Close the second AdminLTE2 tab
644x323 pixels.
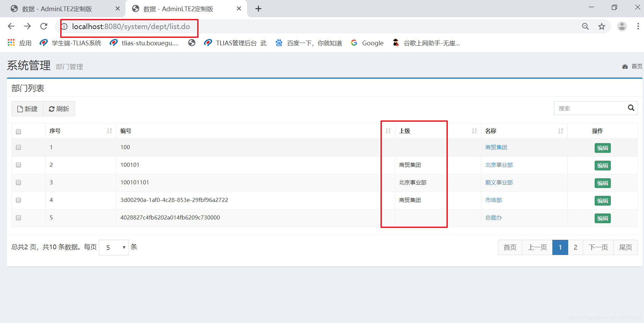coord(239,8)
